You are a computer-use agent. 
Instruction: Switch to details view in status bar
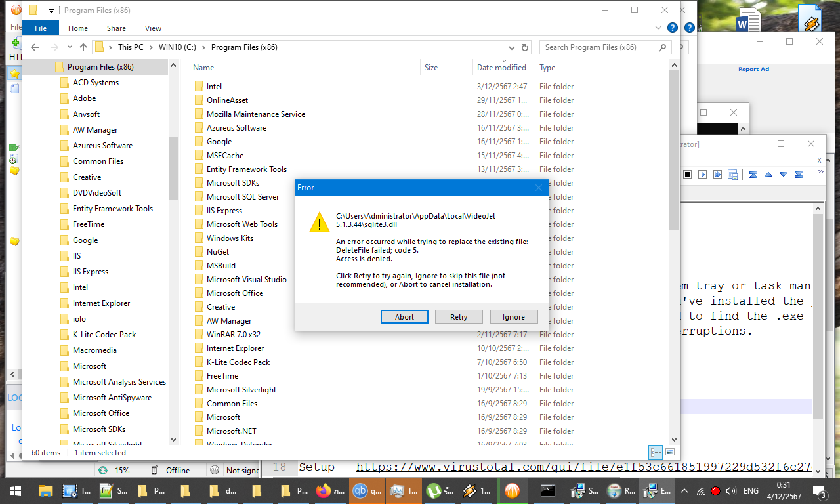pyautogui.click(x=656, y=452)
